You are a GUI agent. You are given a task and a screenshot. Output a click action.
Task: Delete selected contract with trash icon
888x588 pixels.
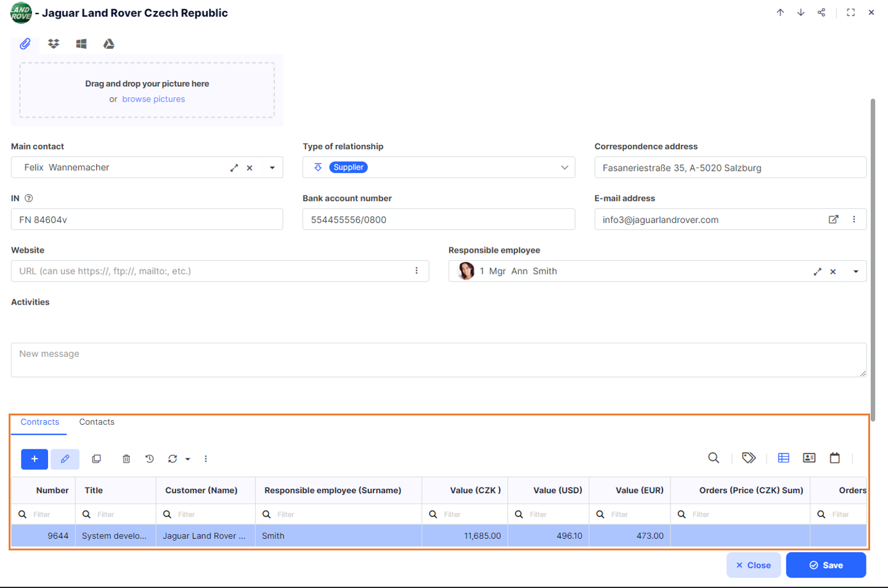[x=126, y=459]
